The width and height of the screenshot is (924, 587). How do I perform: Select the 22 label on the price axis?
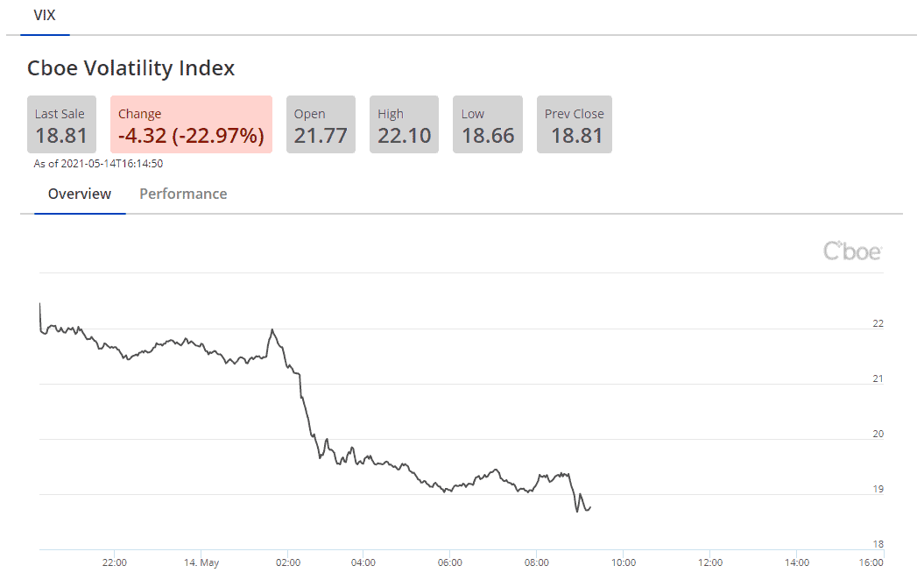[x=877, y=324]
